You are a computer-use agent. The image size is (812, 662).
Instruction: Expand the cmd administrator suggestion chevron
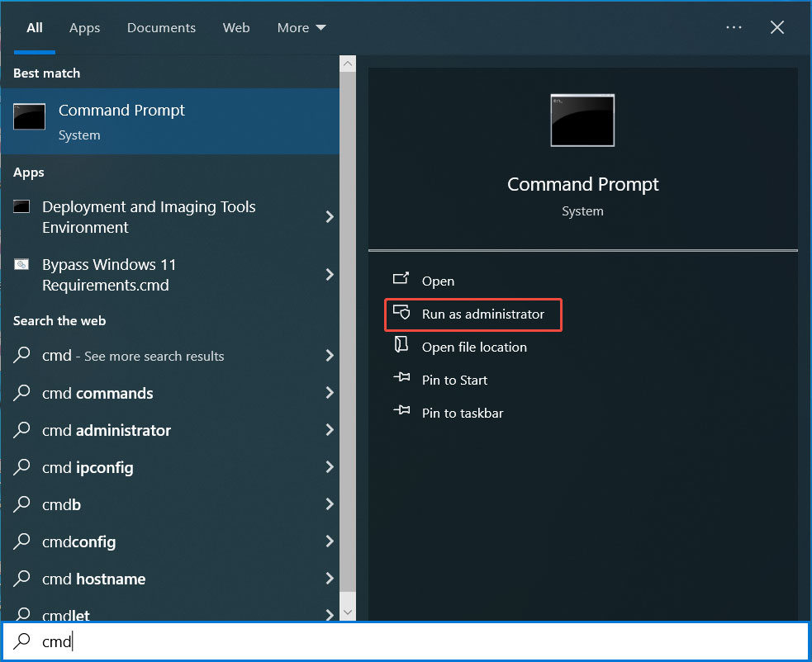[x=328, y=430]
